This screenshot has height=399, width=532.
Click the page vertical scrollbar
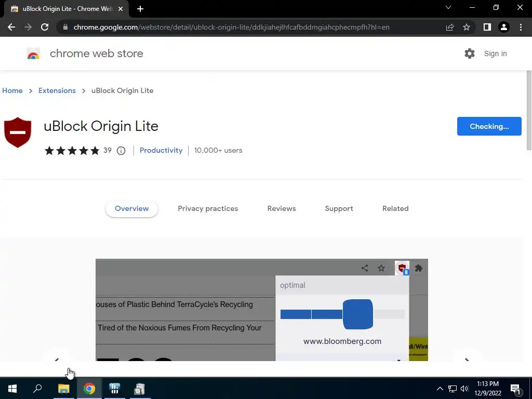529,110
